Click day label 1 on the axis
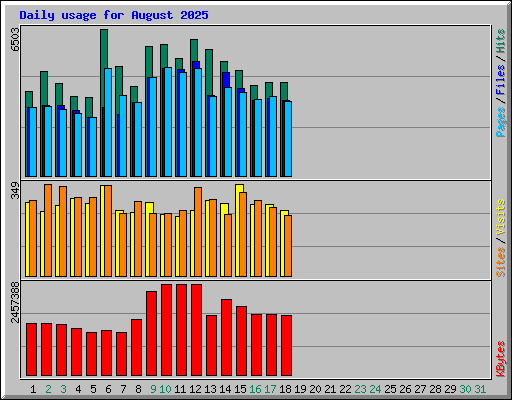 pos(33,389)
